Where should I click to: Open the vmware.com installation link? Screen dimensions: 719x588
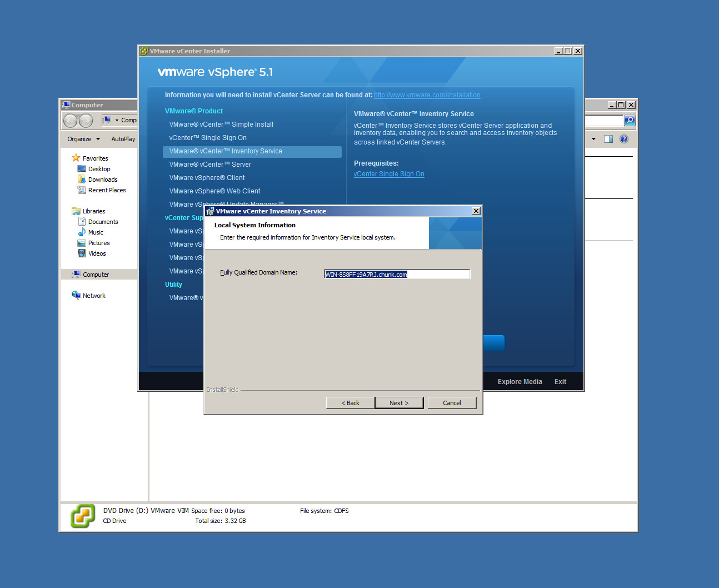pyautogui.click(x=427, y=95)
